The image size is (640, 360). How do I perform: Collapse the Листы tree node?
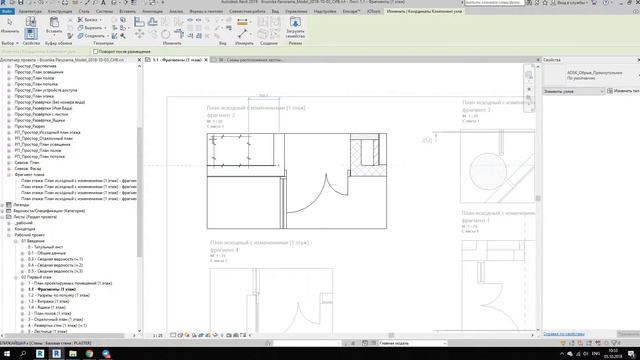pyautogui.click(x=3, y=217)
